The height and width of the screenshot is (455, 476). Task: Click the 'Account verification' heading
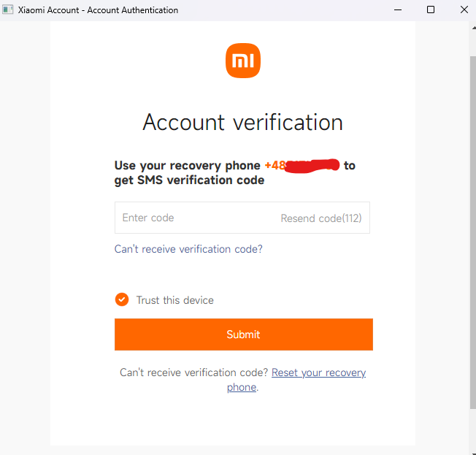tap(242, 122)
